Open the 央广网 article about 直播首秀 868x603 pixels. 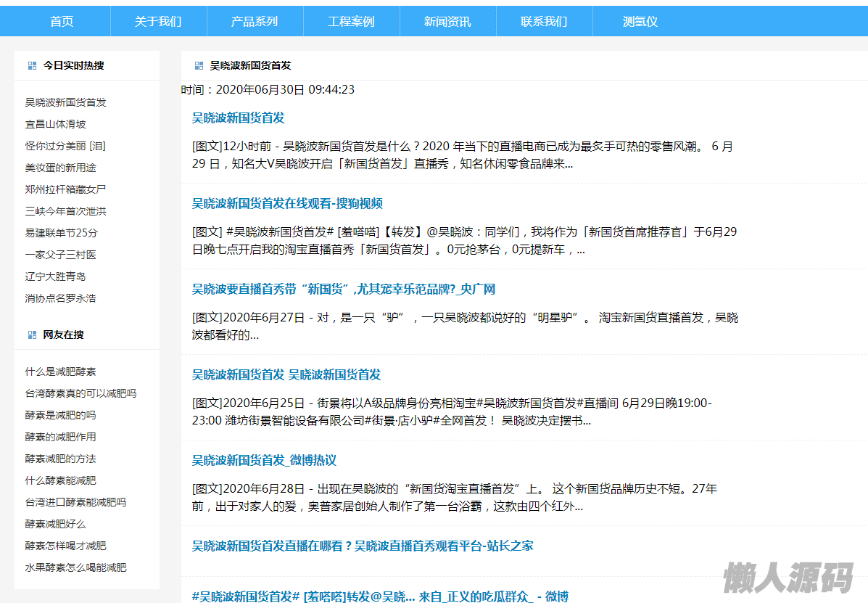pyautogui.click(x=343, y=289)
